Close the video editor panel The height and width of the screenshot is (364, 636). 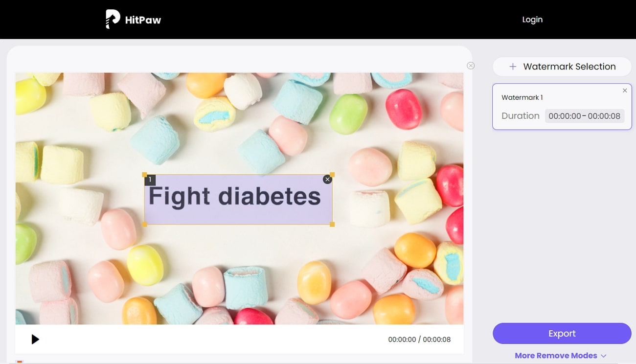pyautogui.click(x=471, y=66)
